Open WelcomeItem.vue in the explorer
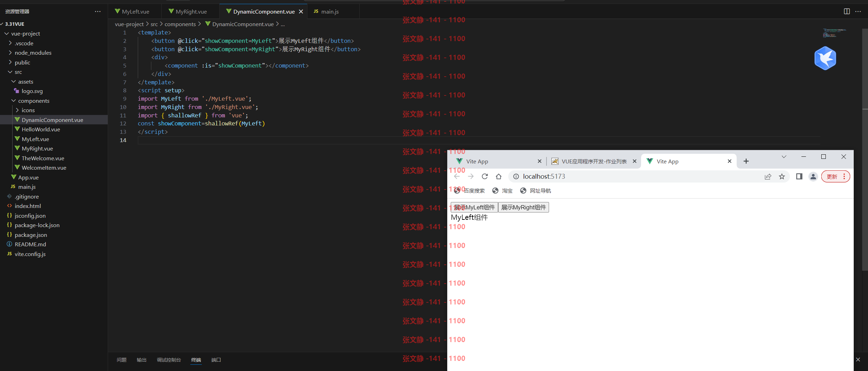 [54, 168]
